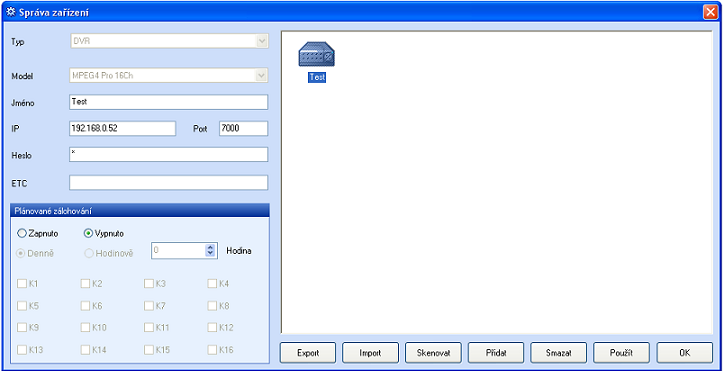This screenshot has width=724, height=371.
Task: Click the Test label under the device icon
Action: pyautogui.click(x=317, y=78)
